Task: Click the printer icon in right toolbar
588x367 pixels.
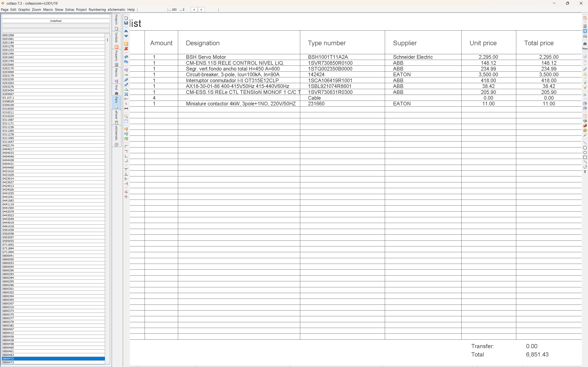Action: [x=585, y=36]
